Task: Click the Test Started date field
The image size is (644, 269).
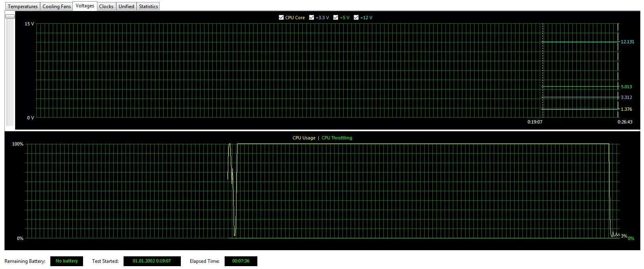Action: coord(151,261)
